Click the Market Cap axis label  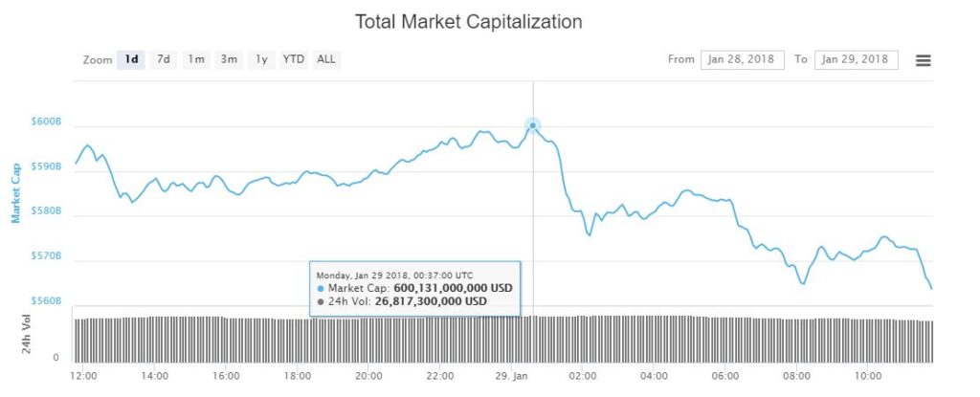[17, 193]
